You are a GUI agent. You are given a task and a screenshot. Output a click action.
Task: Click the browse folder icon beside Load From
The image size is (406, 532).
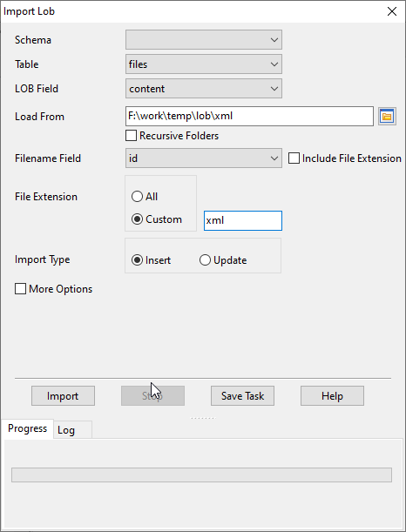coord(387,117)
